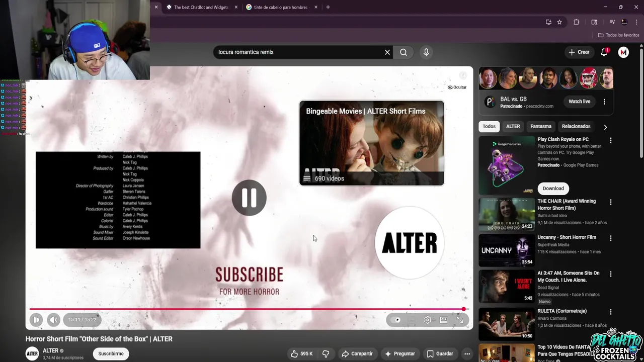Screen dimensions: 644x362
Task: Open YouTube account avatar menu
Action: tap(623, 52)
